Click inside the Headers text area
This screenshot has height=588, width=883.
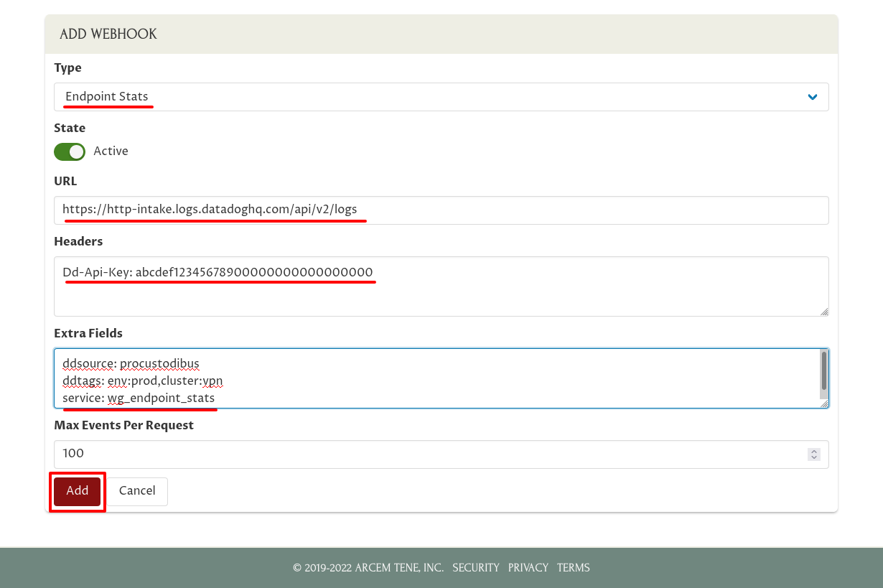(x=441, y=286)
